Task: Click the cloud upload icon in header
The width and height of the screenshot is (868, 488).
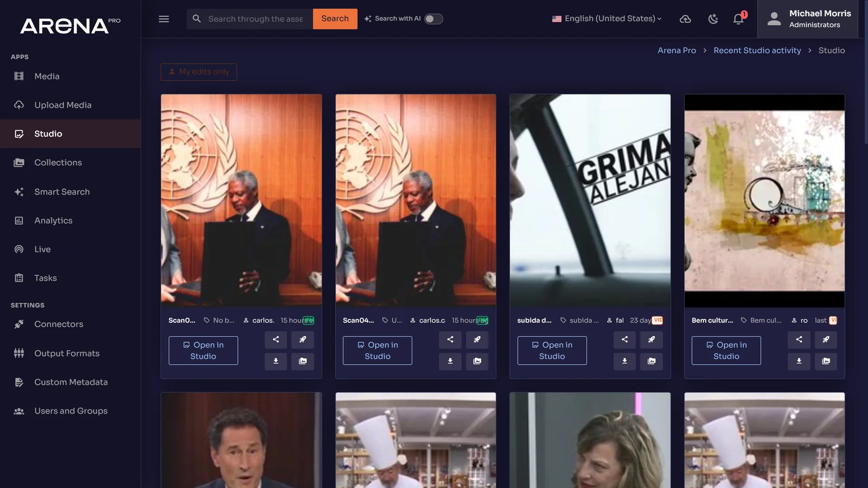Action: 685,19
